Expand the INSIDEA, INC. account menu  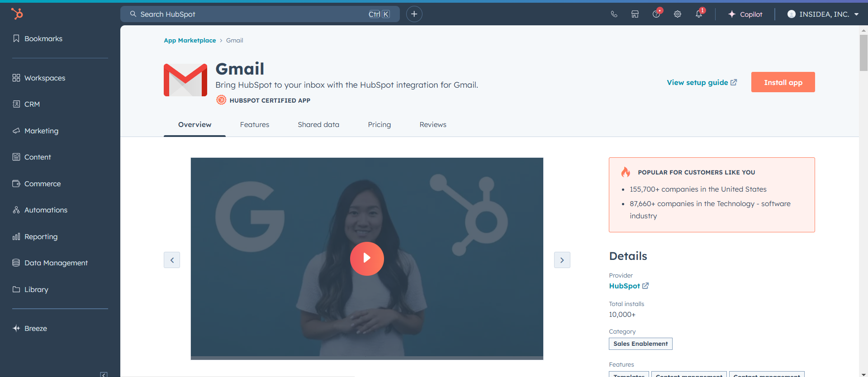(823, 14)
